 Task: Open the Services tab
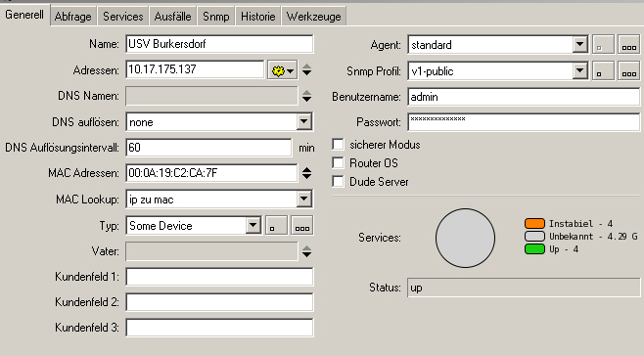point(122,17)
